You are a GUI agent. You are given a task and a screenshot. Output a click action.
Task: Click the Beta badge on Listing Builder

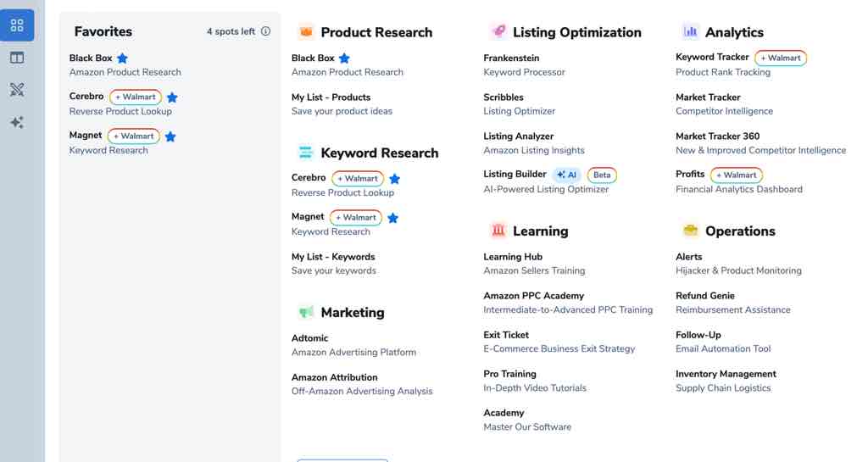pyautogui.click(x=602, y=175)
